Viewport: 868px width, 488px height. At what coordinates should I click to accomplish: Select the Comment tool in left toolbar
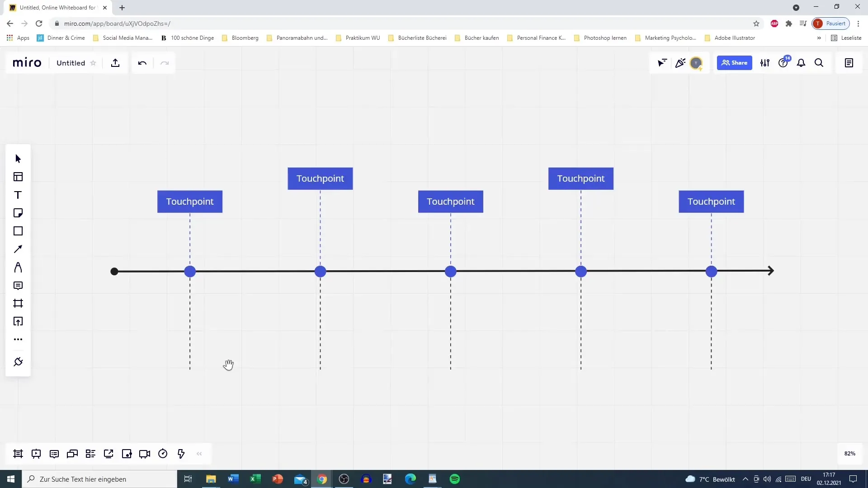point(18,285)
